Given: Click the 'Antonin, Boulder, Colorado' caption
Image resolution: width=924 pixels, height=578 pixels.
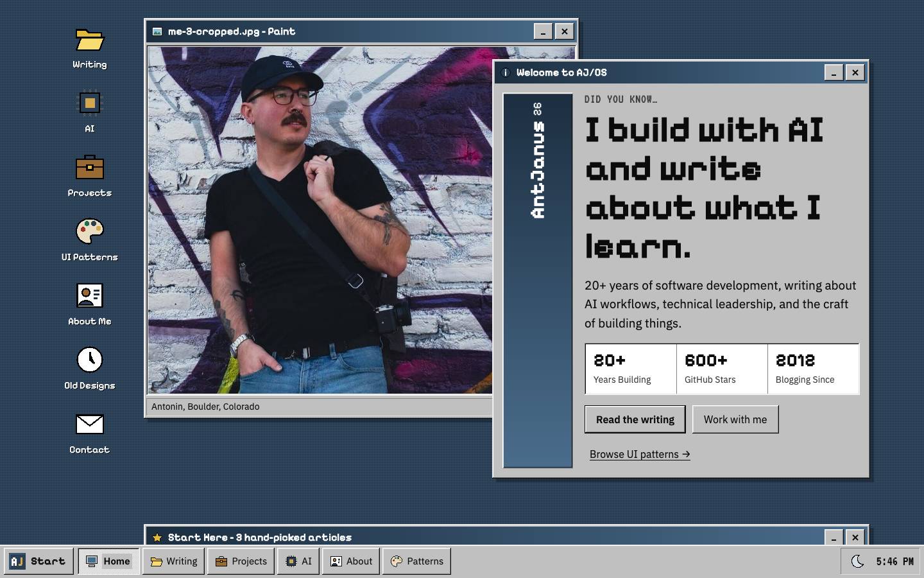Looking at the screenshot, I should click(205, 407).
